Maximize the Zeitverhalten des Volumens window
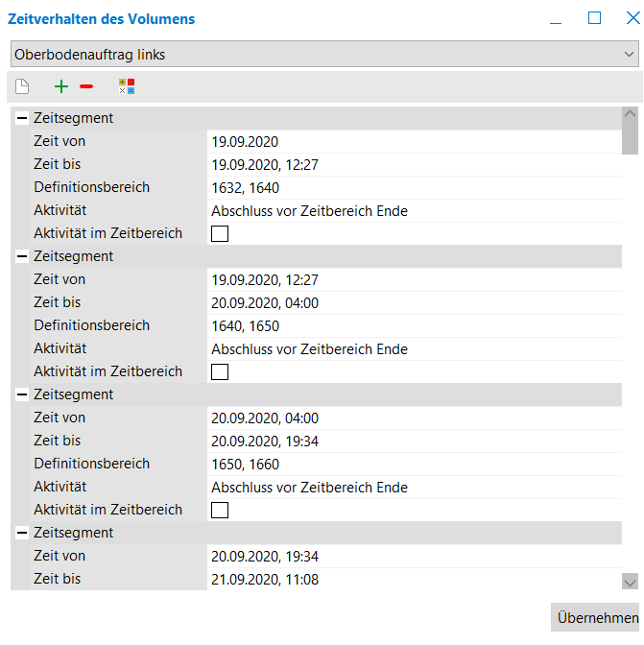 pos(594,17)
